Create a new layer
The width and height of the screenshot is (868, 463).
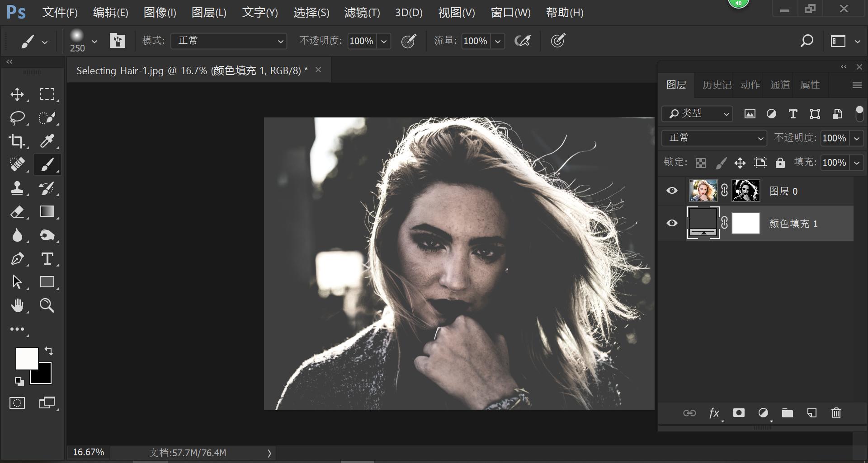click(x=812, y=413)
